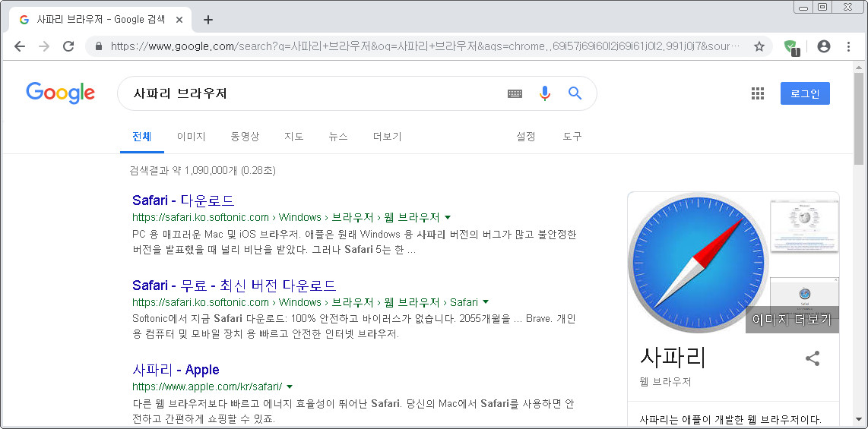The width and height of the screenshot is (868, 429).
Task: Expand dropdown arrow after › Safari URL
Action: [486, 302]
